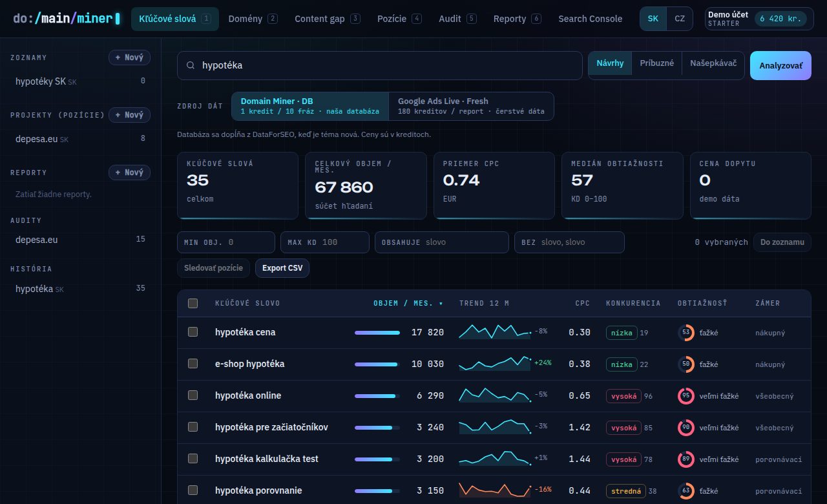Click the OBTIAŽNOSŤ column header
Image resolution: width=827 pixels, height=504 pixels.
pyautogui.click(x=702, y=303)
